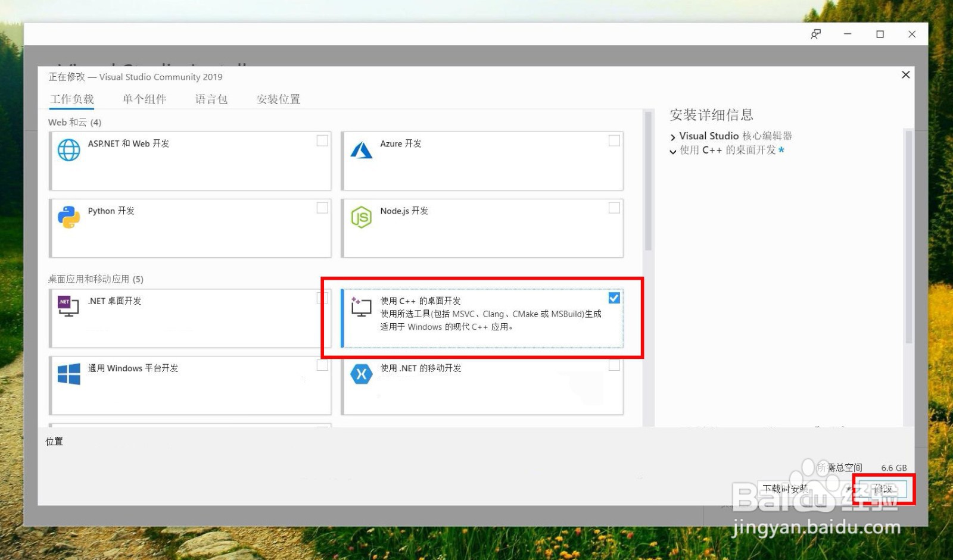
Task: Check the 通用 Windows 平台开发 checkbox
Action: pyautogui.click(x=322, y=365)
